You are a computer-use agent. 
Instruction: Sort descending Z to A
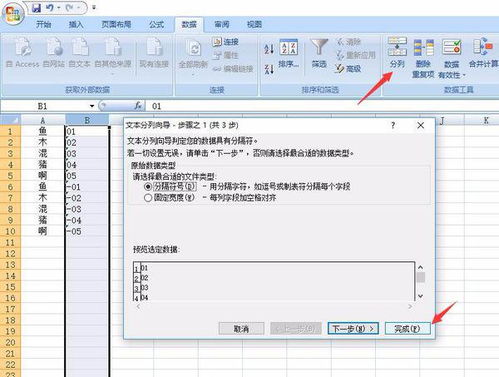pyautogui.click(x=269, y=69)
